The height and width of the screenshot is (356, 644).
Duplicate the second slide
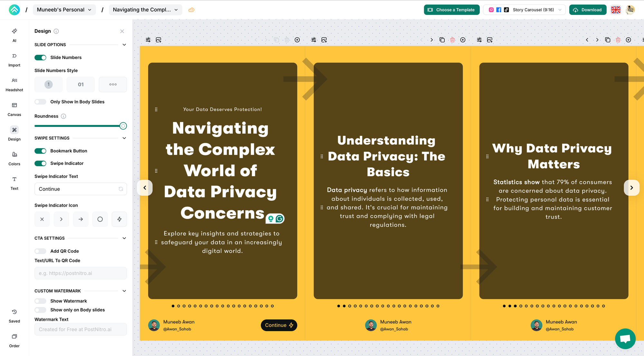(442, 40)
